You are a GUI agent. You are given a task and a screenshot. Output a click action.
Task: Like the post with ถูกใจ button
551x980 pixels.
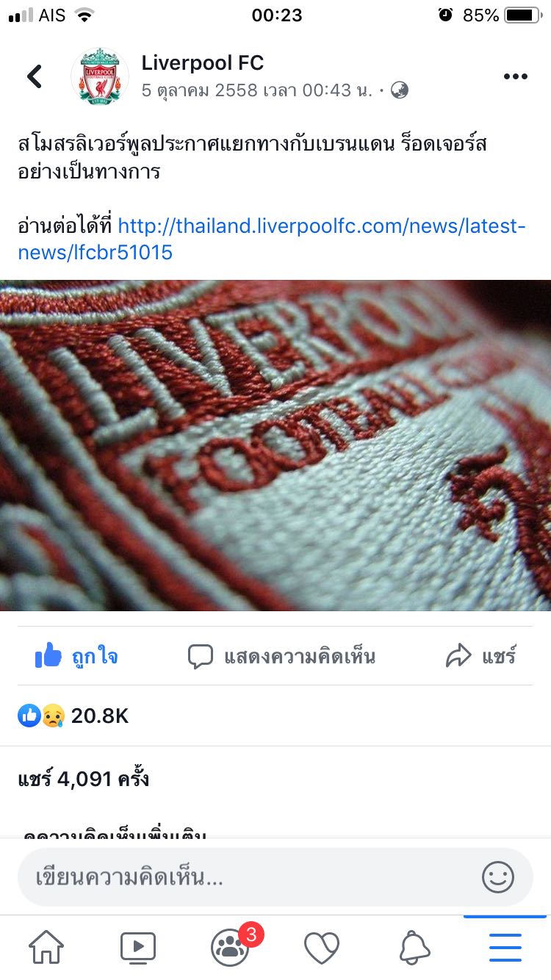(x=76, y=655)
